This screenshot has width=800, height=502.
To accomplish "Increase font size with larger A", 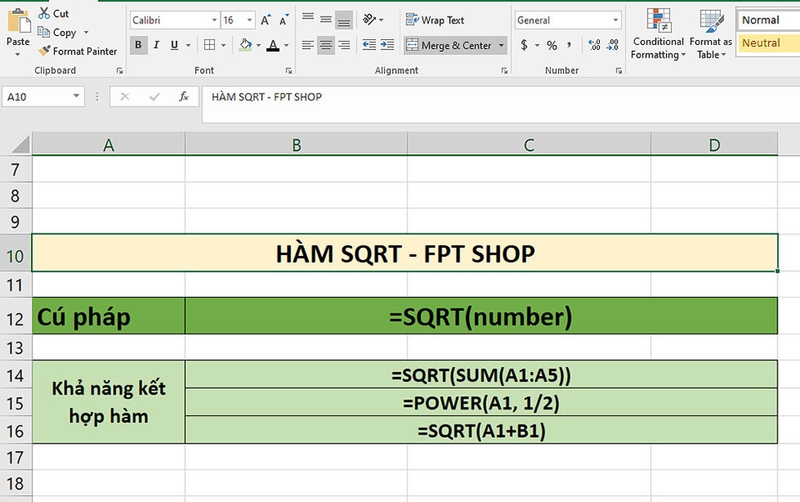I will click(x=265, y=20).
